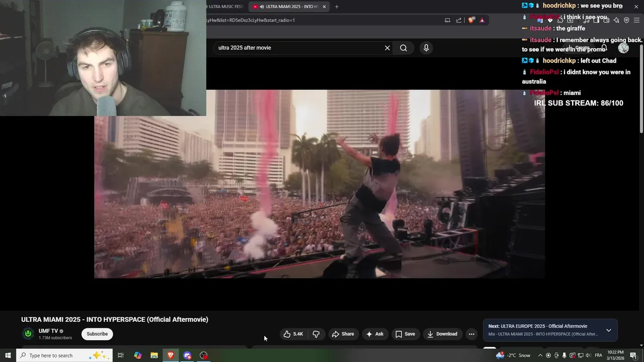Like the video with 5.4K likes
The width and height of the screenshot is (644, 362).
coord(293,334)
